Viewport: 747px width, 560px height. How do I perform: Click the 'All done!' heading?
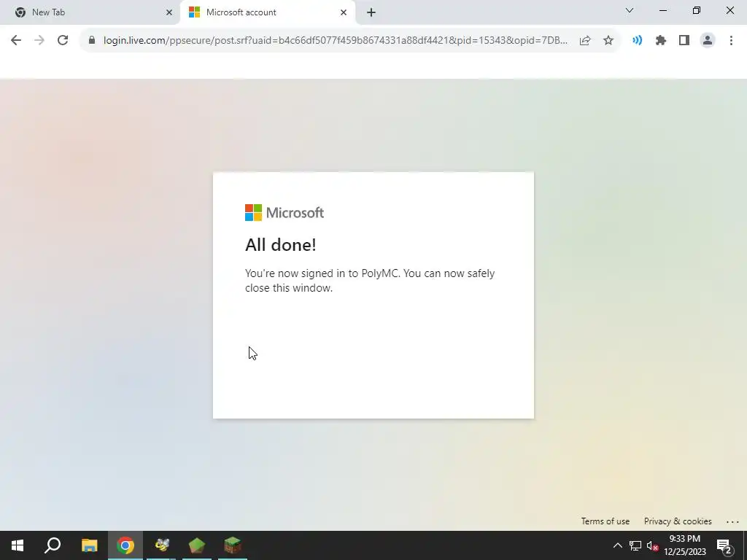[x=281, y=245]
